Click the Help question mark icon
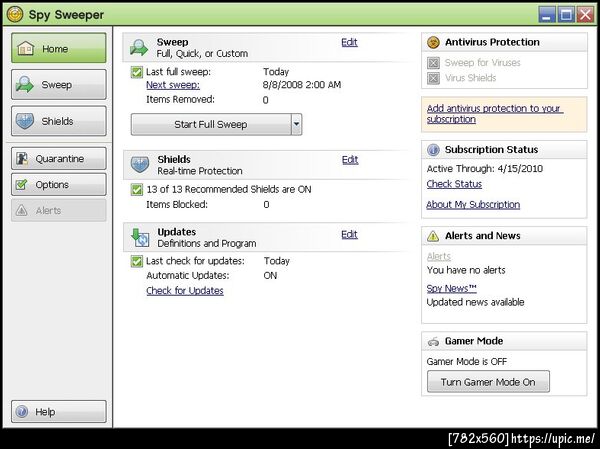Viewport: 600px width, 449px height. pyautogui.click(x=22, y=411)
